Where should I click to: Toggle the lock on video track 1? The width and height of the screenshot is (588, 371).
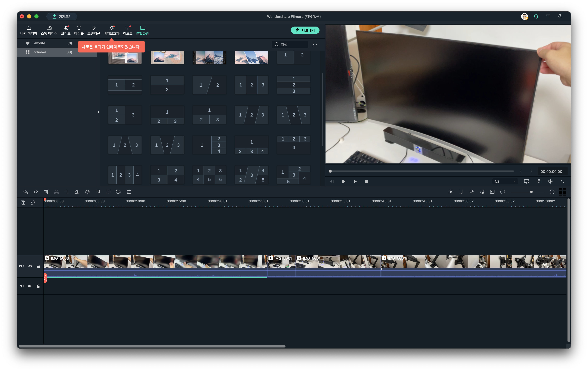(x=38, y=266)
